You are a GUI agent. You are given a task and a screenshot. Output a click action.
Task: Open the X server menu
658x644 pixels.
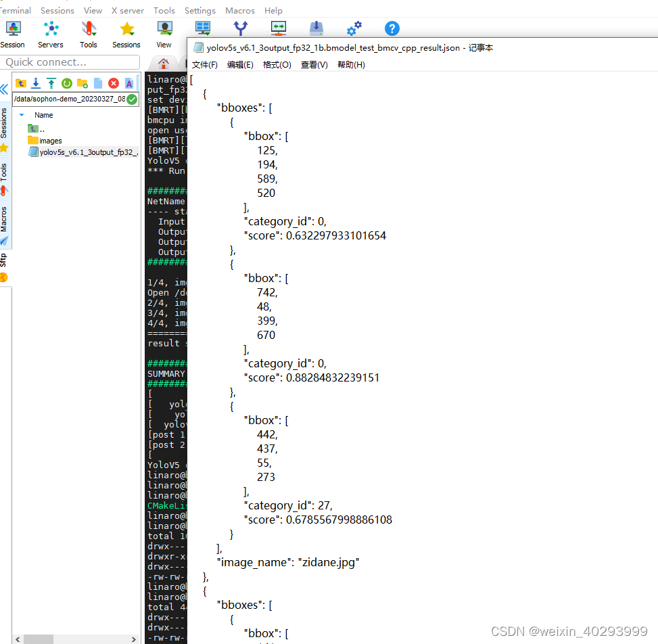pos(128,11)
